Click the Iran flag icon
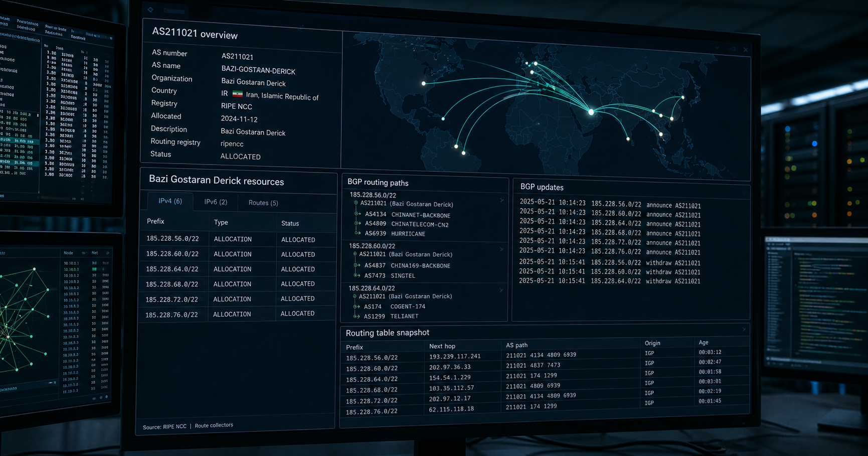The image size is (868, 456). click(x=238, y=94)
